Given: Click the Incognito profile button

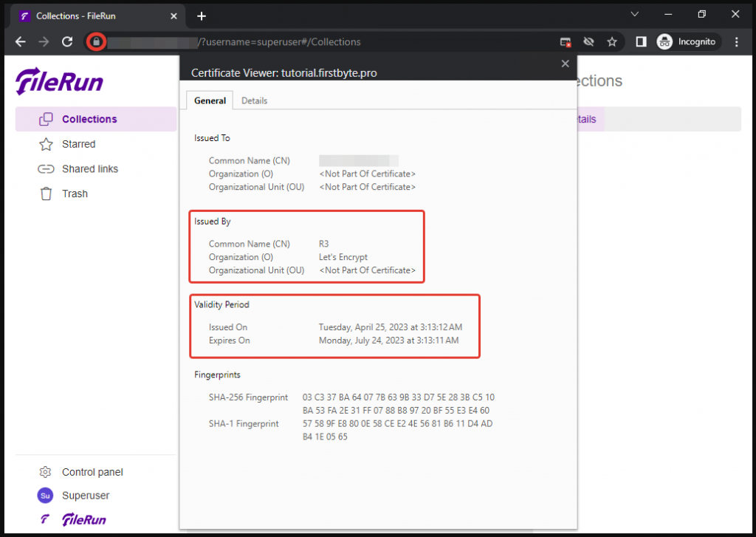Looking at the screenshot, I should click(687, 42).
